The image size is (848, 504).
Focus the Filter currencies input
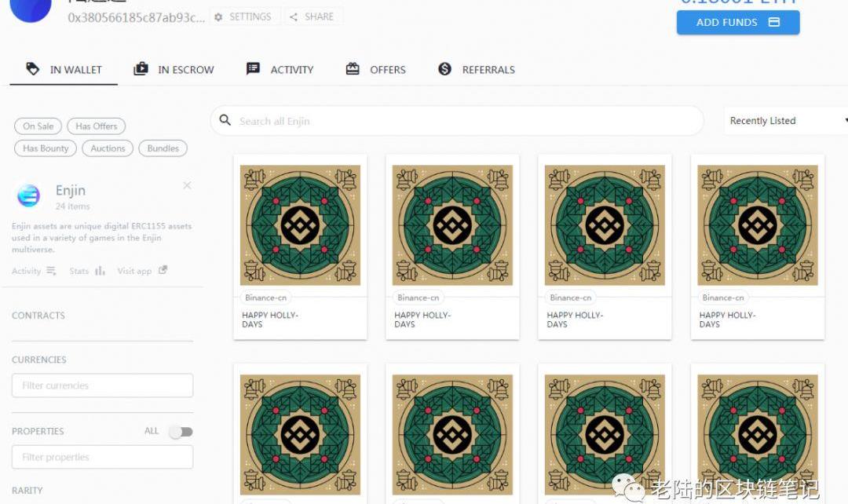[x=102, y=385]
